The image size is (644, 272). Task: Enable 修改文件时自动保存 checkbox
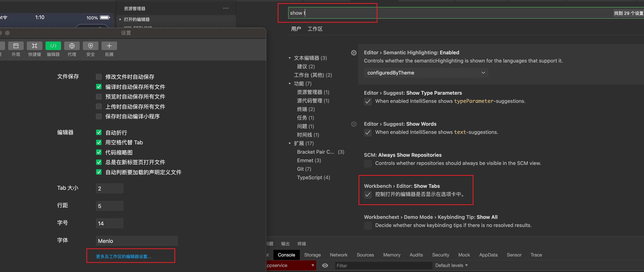click(x=99, y=77)
